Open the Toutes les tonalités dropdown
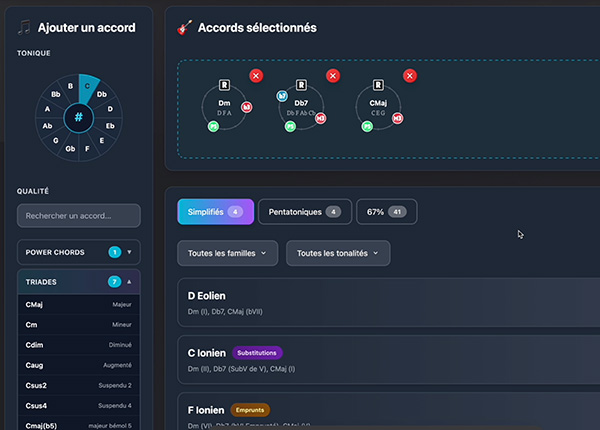 point(337,253)
